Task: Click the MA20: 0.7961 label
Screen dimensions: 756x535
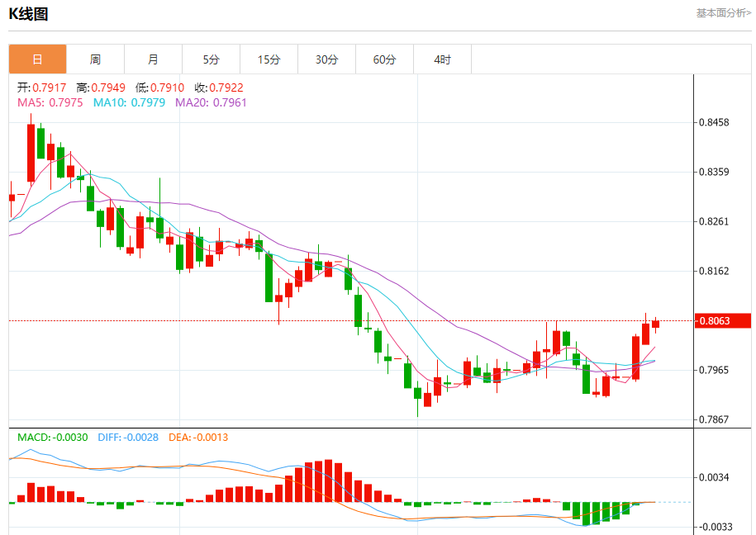Action: click(211, 102)
